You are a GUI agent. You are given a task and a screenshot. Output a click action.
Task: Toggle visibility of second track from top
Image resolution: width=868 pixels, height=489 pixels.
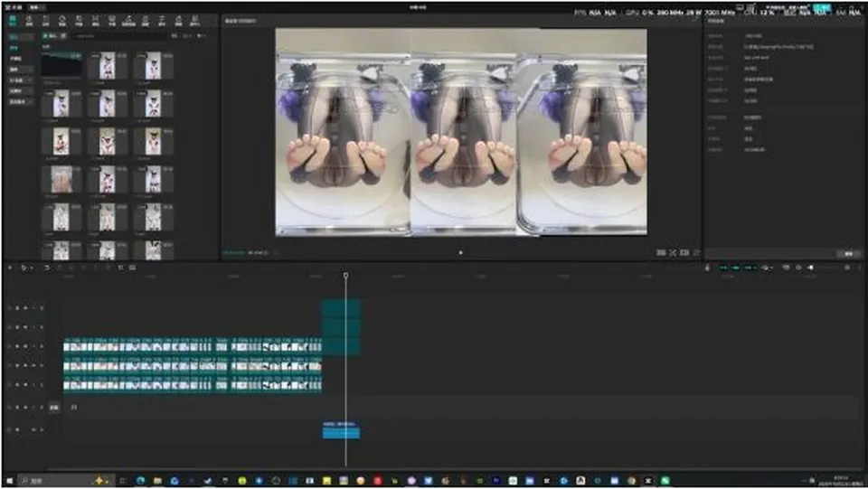click(25, 327)
